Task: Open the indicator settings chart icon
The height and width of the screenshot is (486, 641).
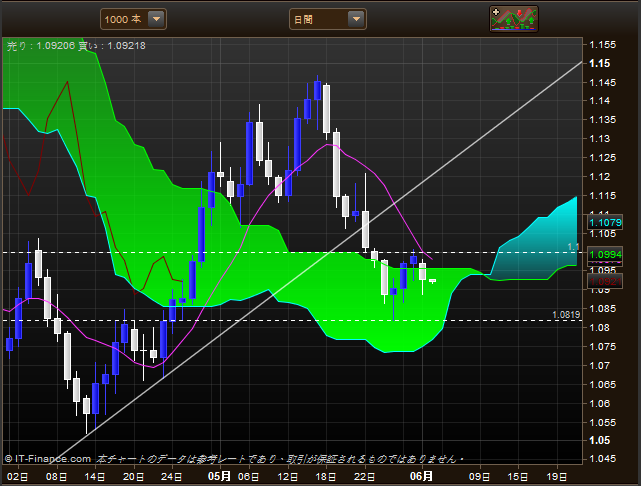Action: tap(514, 19)
